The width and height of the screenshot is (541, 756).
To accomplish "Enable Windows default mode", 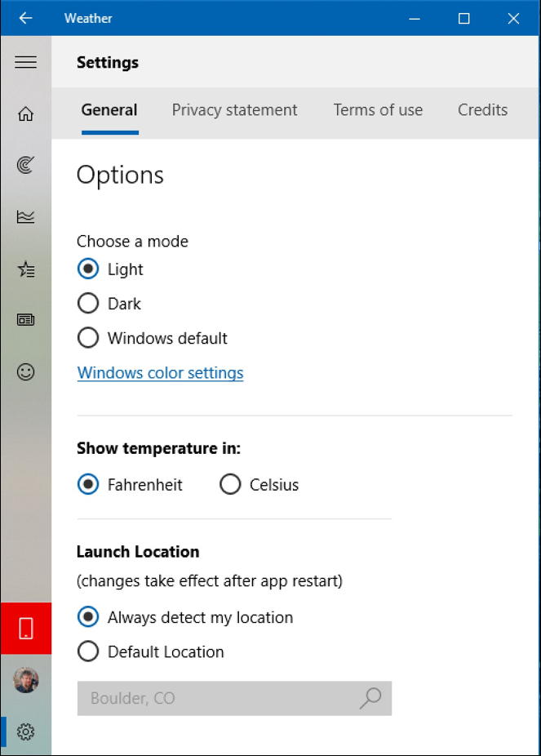I will point(87,338).
